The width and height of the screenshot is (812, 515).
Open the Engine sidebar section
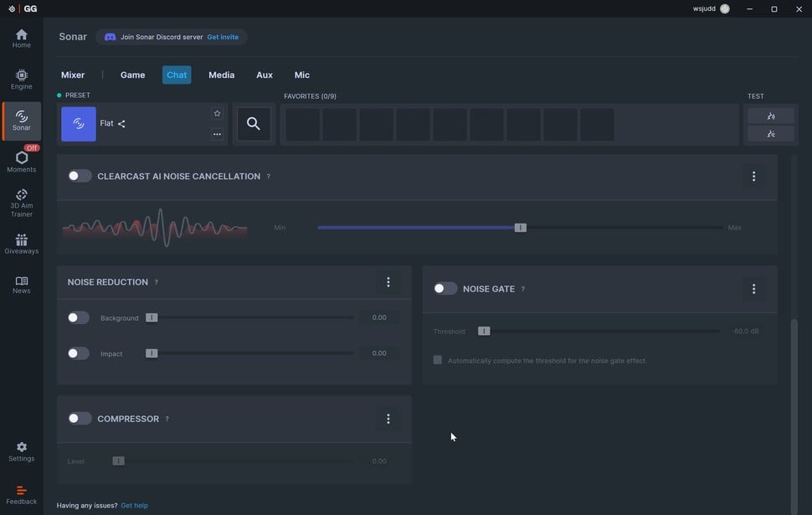click(x=21, y=80)
